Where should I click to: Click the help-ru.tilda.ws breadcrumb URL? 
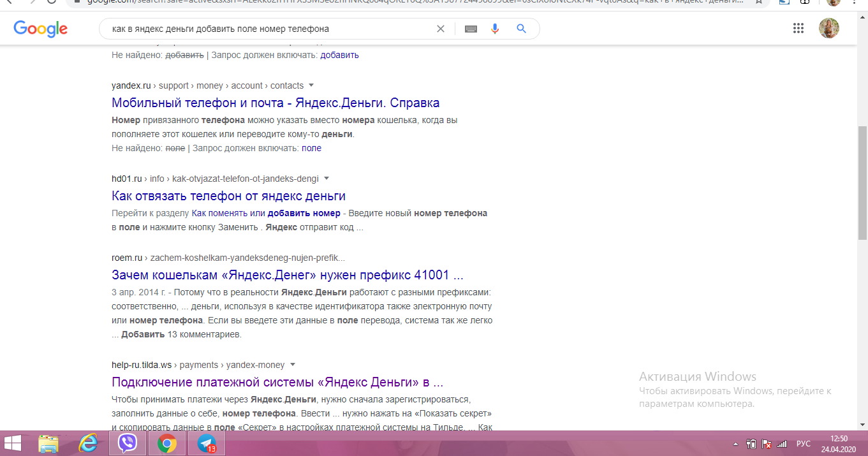click(198, 365)
